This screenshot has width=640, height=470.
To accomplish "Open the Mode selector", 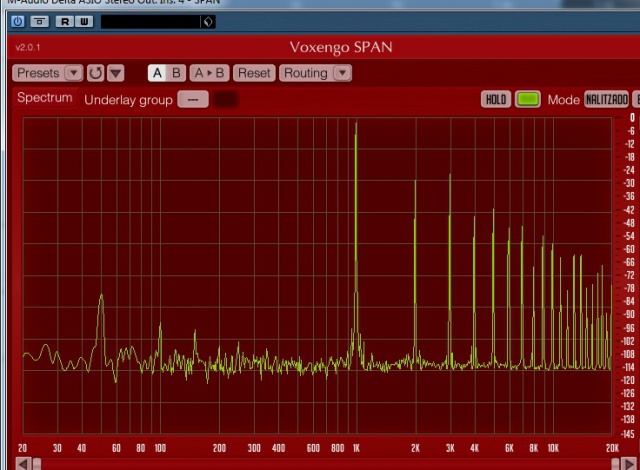I will coord(606,100).
